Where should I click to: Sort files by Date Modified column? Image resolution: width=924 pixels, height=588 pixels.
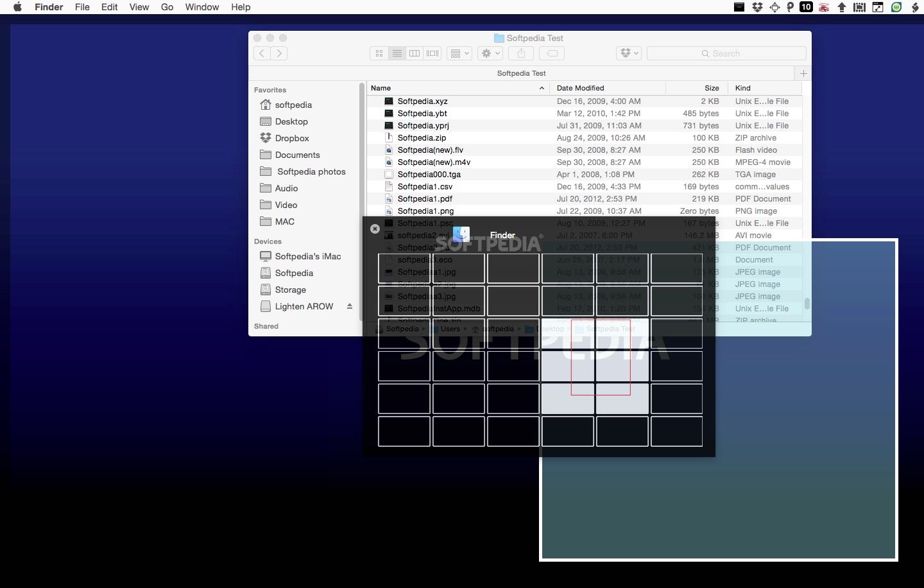click(580, 88)
